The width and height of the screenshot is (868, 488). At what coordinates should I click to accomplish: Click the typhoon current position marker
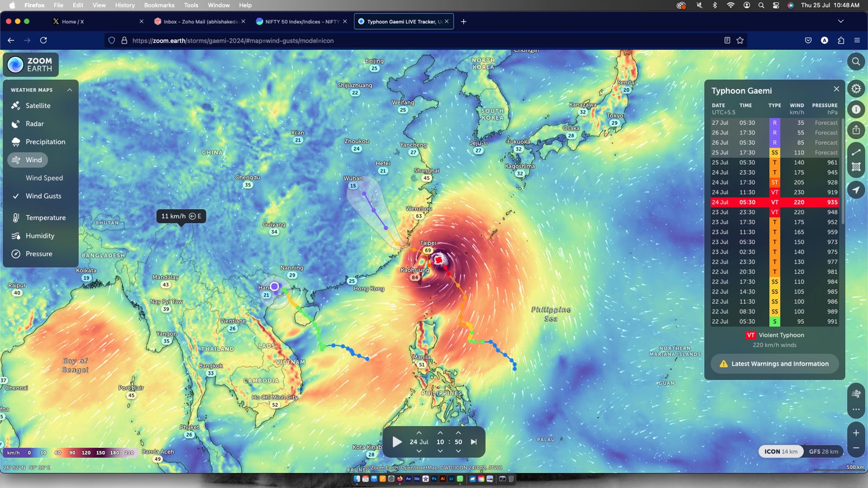[438, 260]
